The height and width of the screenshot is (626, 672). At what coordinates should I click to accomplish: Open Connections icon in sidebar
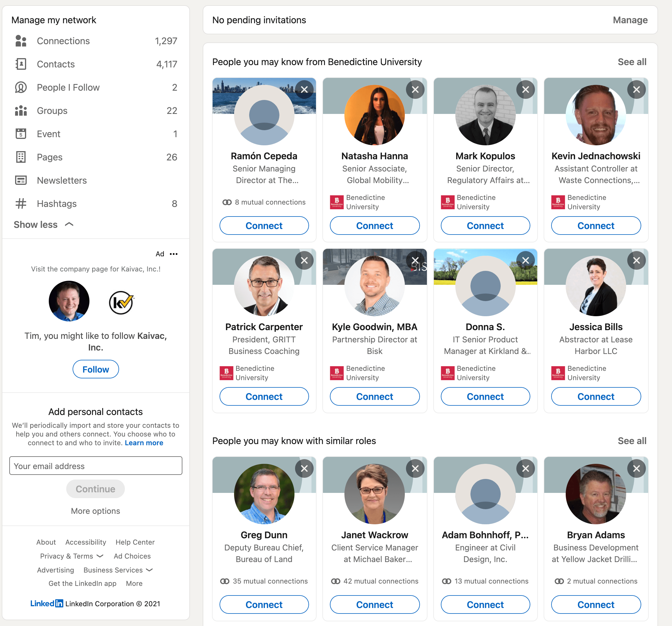(x=21, y=41)
